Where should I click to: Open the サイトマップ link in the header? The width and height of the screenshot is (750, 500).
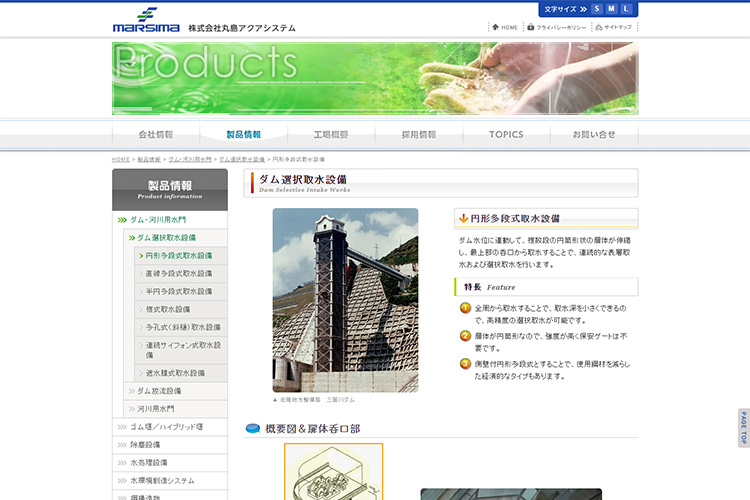pos(618,27)
